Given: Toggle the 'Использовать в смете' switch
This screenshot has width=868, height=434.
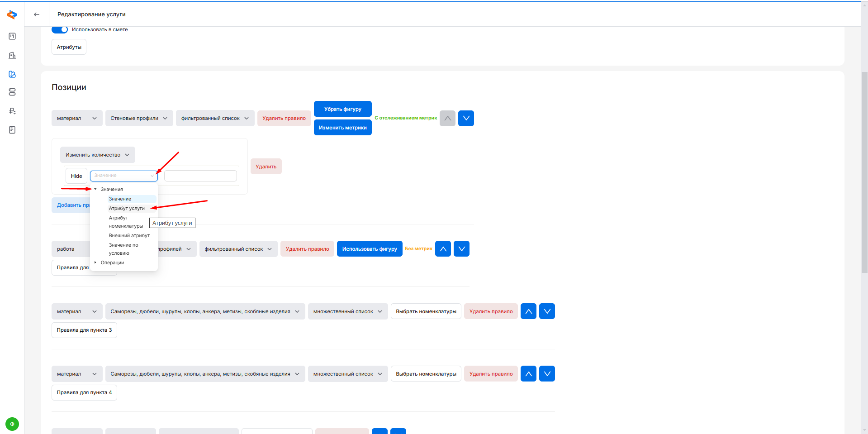Looking at the screenshot, I should [x=60, y=29].
